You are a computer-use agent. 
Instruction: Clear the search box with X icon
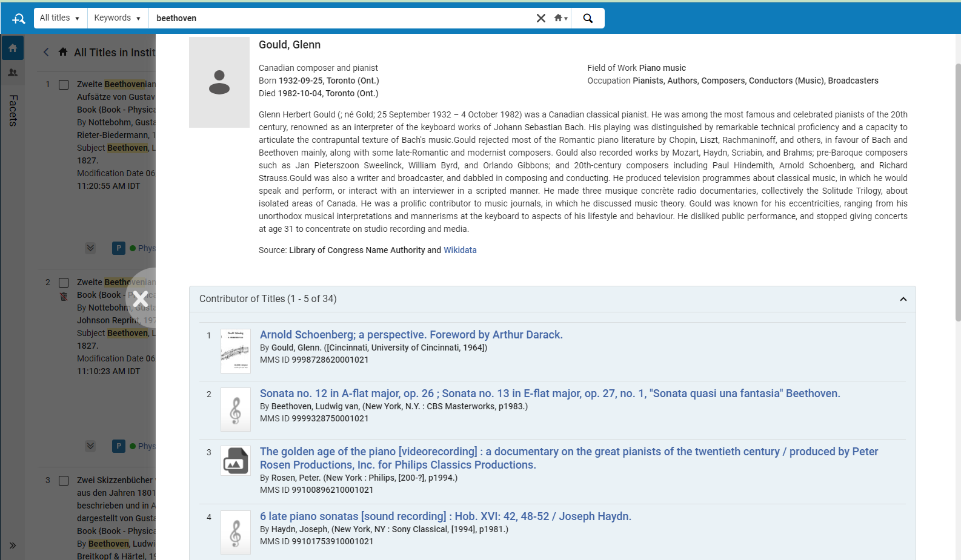(541, 18)
